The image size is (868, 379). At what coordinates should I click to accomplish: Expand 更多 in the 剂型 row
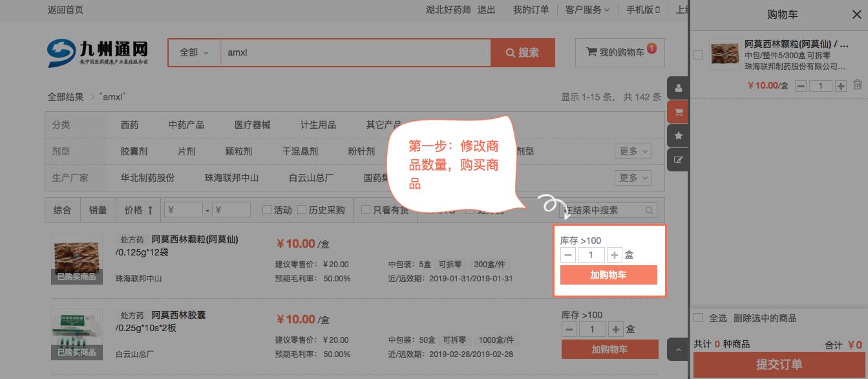point(632,152)
